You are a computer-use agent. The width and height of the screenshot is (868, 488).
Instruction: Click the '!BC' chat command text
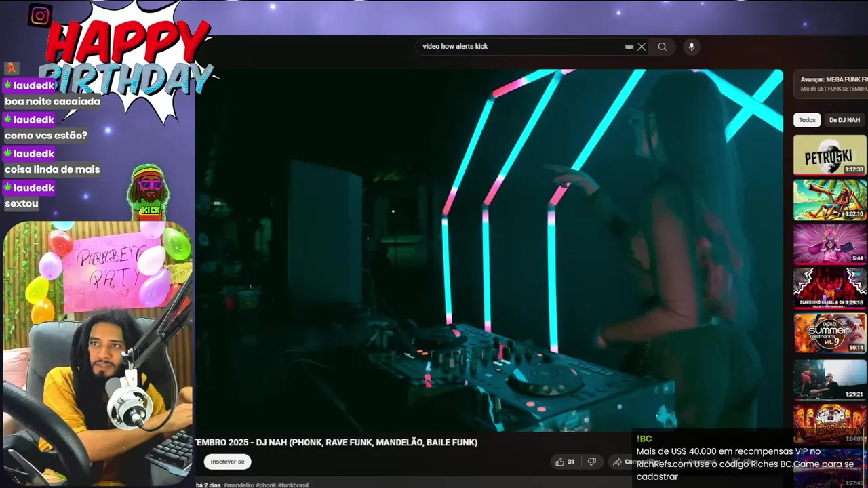click(644, 439)
